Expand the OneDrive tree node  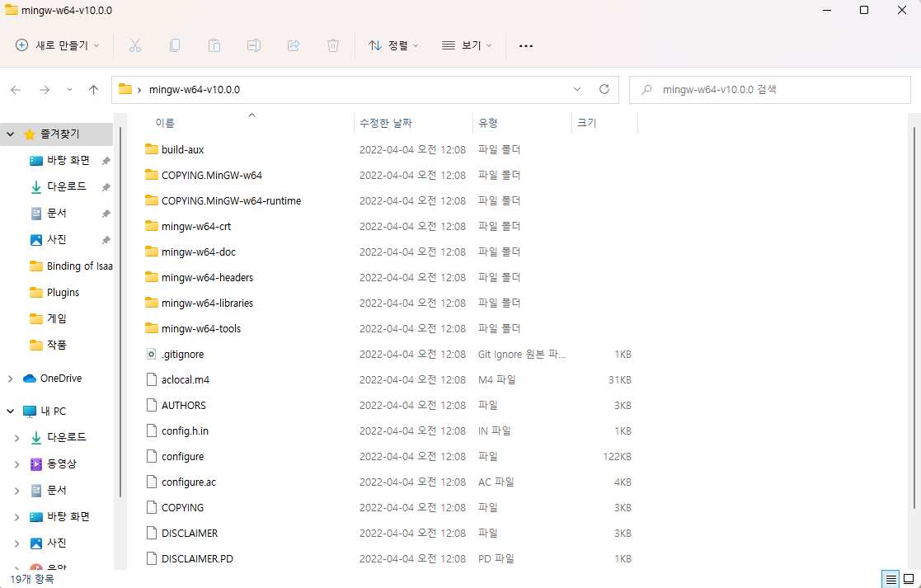coord(10,379)
